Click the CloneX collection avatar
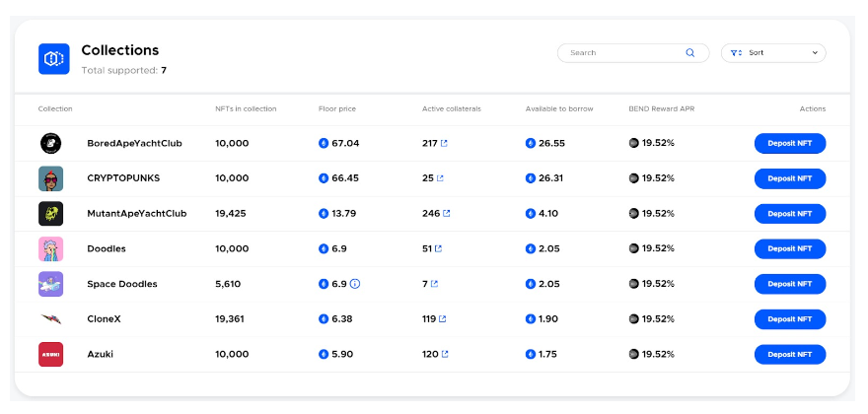 click(50, 319)
